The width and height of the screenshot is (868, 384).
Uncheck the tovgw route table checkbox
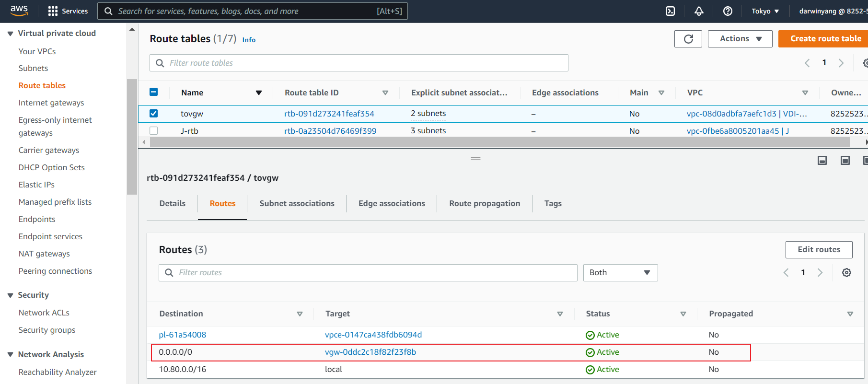click(153, 114)
